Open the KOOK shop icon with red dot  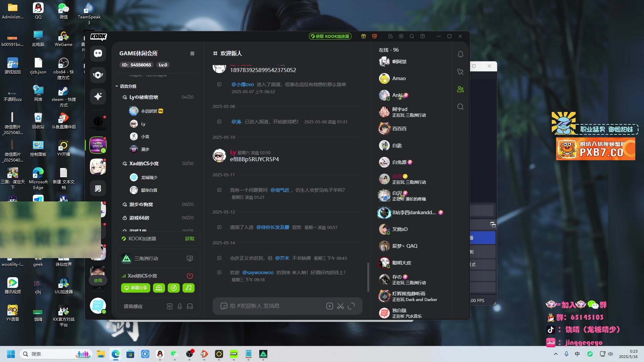coord(374,36)
